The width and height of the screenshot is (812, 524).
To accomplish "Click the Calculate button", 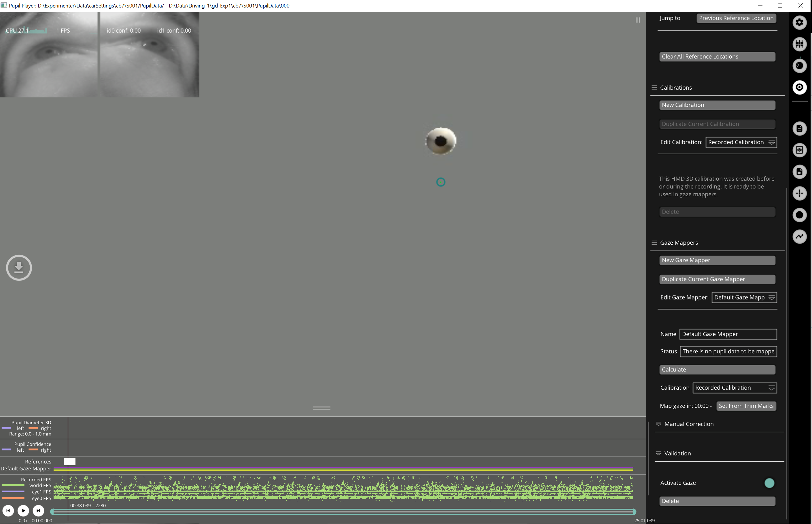I will pyautogui.click(x=717, y=370).
